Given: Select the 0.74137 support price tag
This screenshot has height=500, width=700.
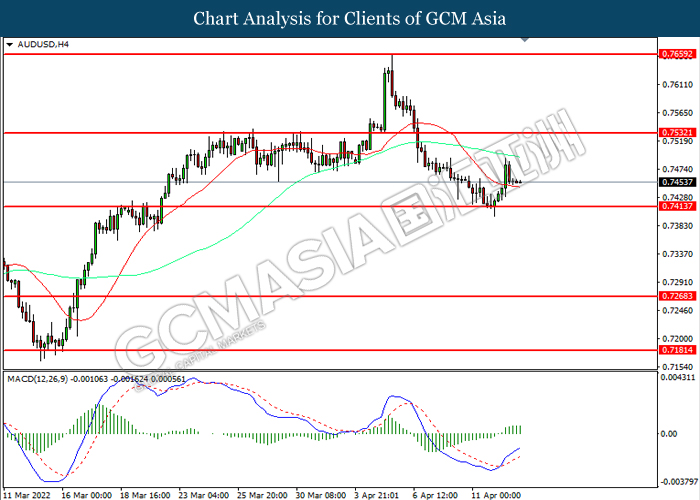Looking at the screenshot, I should pos(677,206).
